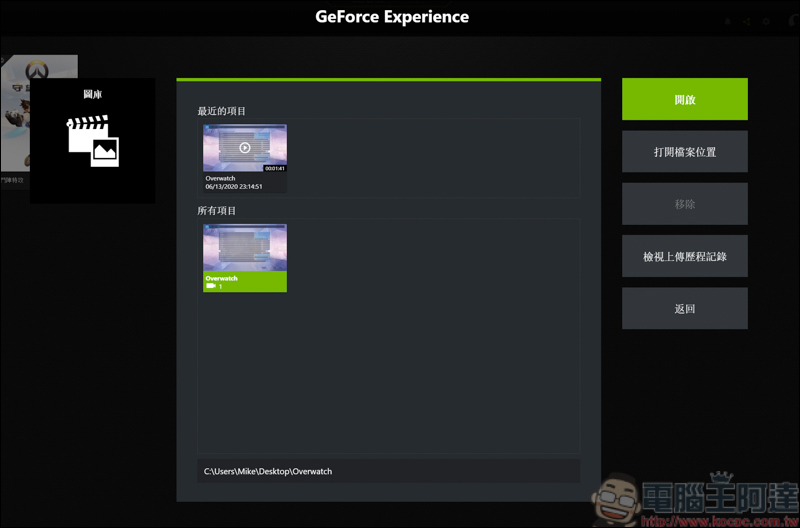Open the dimmed notifications bell icon
Screen dimensions: 800x528
[x=728, y=21]
